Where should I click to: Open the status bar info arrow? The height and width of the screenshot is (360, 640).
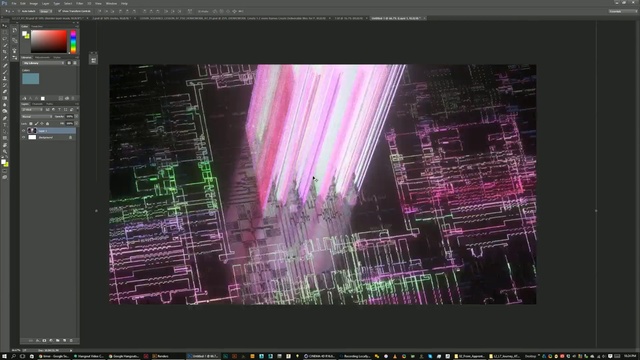71,350
